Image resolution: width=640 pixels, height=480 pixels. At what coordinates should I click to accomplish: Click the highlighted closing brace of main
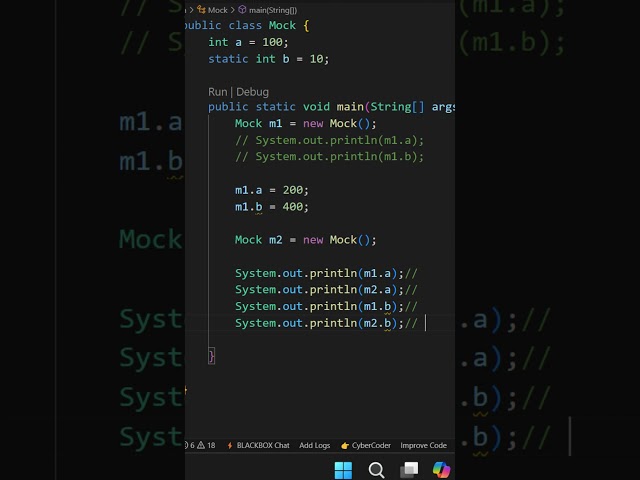[x=211, y=356]
